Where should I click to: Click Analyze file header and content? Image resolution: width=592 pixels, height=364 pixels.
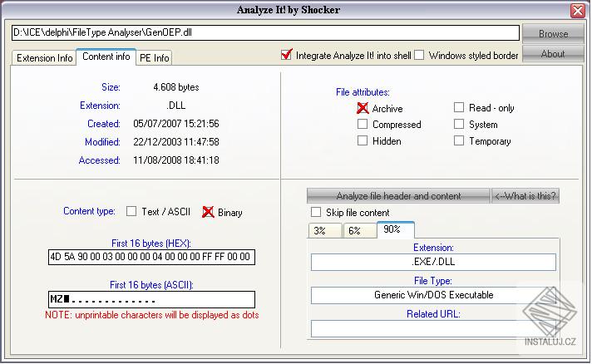pos(398,196)
